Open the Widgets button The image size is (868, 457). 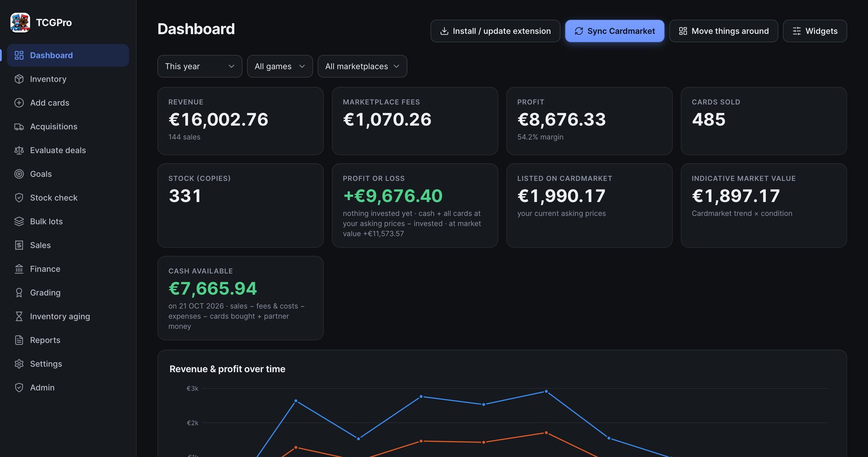click(814, 31)
